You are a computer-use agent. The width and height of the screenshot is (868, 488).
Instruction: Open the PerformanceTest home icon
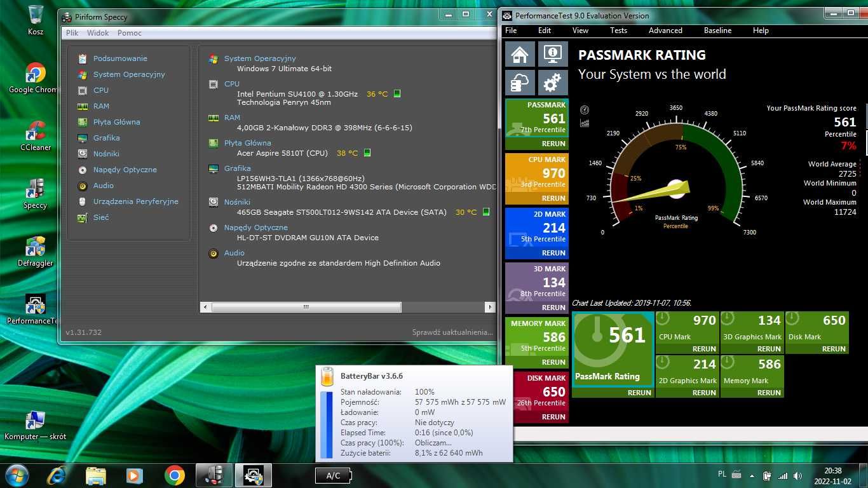[x=520, y=54]
